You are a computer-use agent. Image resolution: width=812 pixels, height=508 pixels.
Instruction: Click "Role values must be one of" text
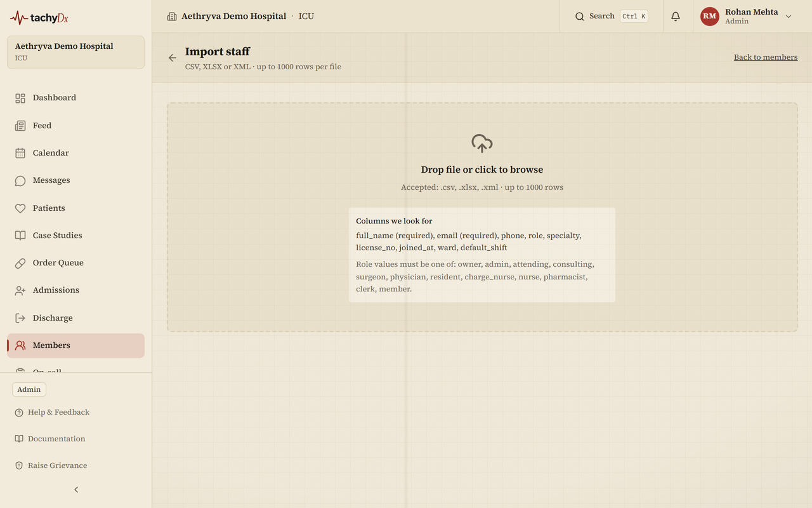click(405, 264)
